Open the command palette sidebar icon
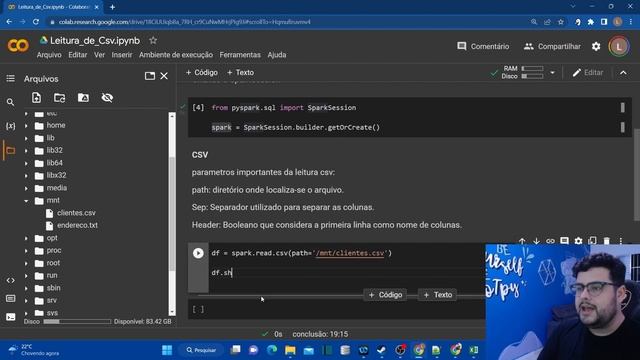This screenshot has width=640, height=360. (x=11, y=299)
